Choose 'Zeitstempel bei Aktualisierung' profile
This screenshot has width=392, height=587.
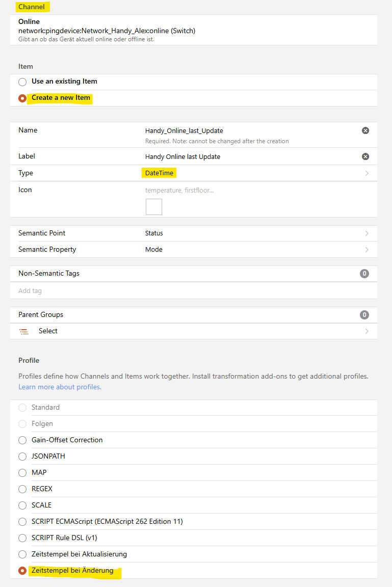(22, 554)
